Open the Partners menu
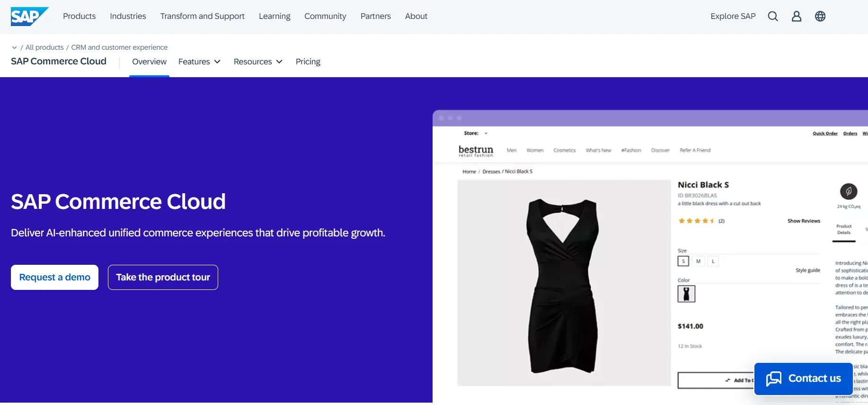Viewport: 868px width, 405px height. (x=375, y=16)
